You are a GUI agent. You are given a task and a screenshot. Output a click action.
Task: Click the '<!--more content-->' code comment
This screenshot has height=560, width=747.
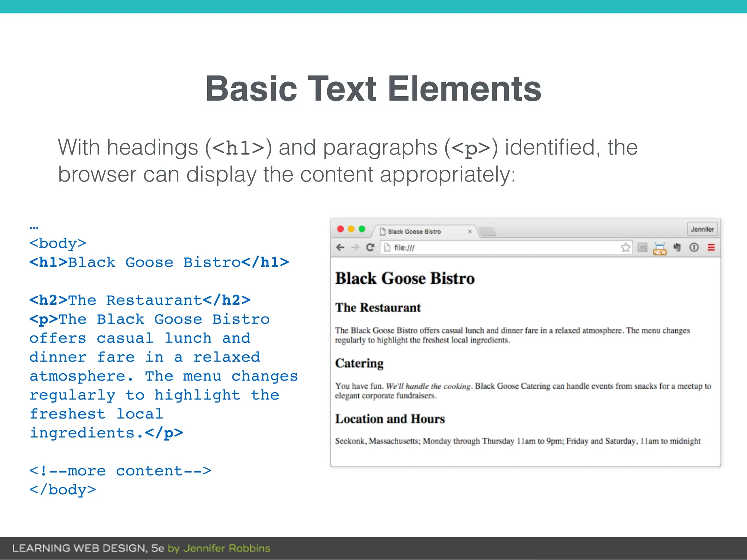pyautogui.click(x=120, y=471)
